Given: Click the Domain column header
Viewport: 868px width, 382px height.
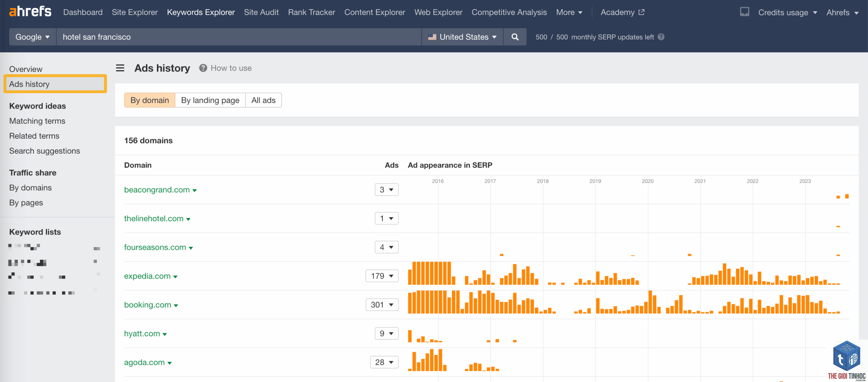Looking at the screenshot, I should coord(138,165).
